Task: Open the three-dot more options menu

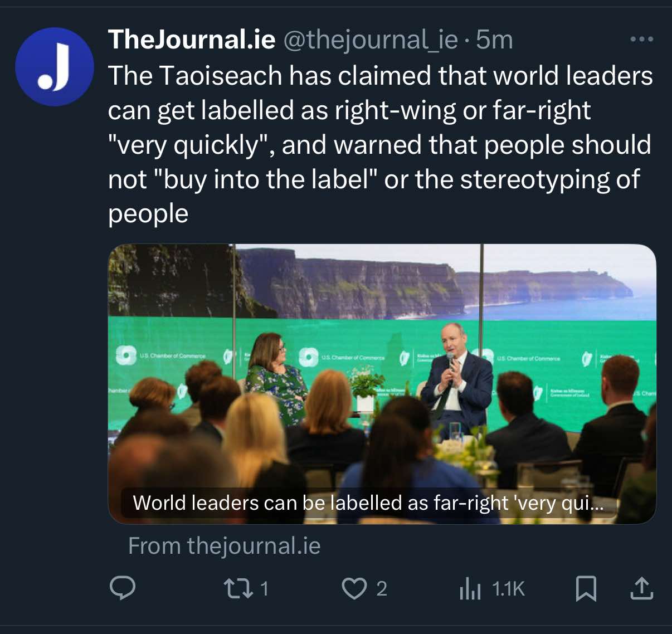Action: 641,40
